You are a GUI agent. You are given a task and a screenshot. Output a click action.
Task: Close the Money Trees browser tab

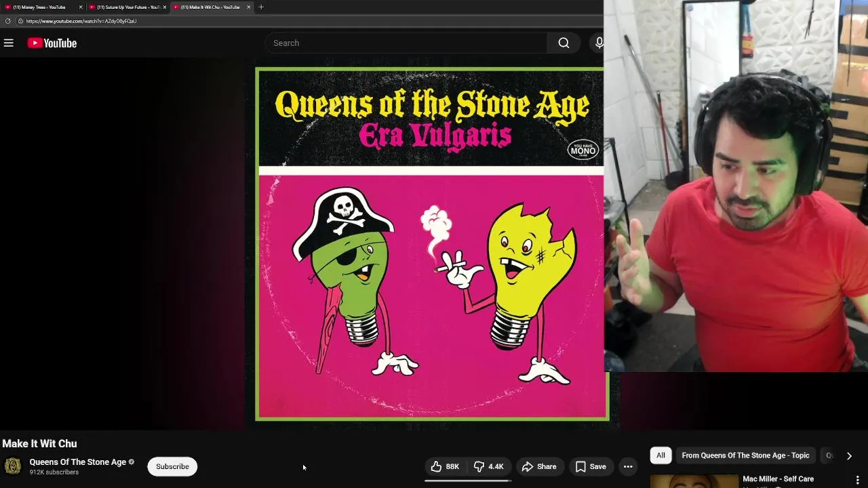[81, 7]
